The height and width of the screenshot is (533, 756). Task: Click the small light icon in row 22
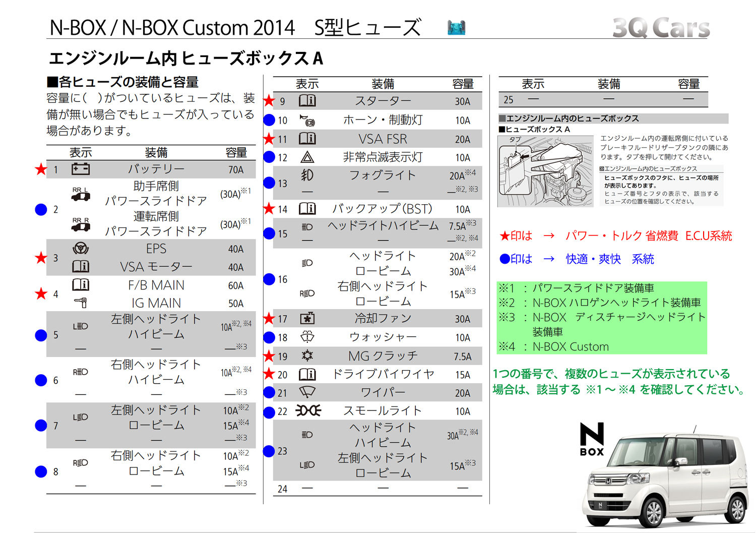308,411
